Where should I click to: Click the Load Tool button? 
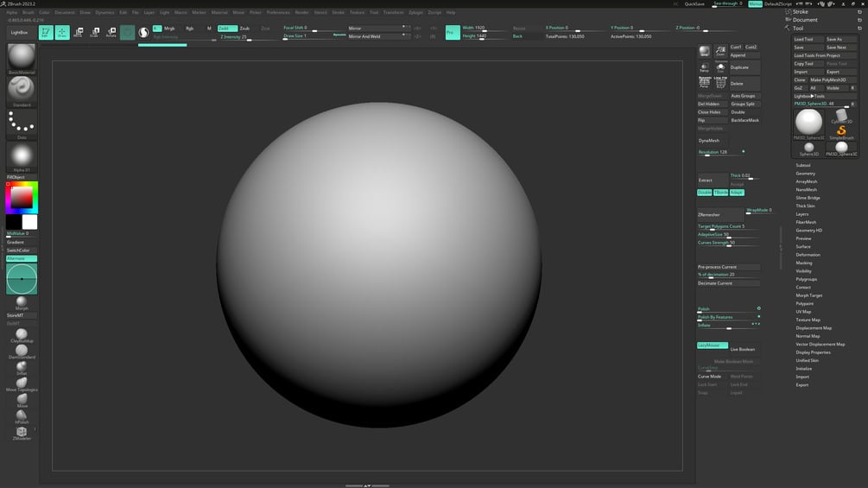808,39
